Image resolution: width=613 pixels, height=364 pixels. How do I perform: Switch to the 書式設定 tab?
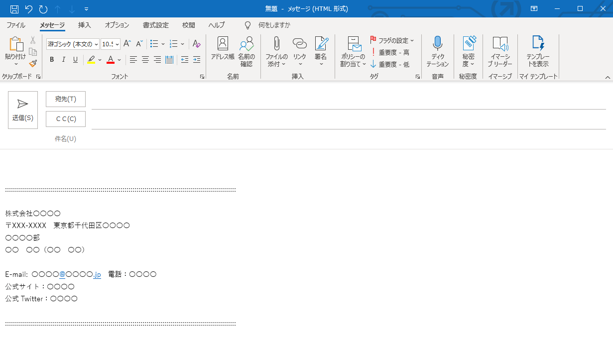(x=156, y=25)
